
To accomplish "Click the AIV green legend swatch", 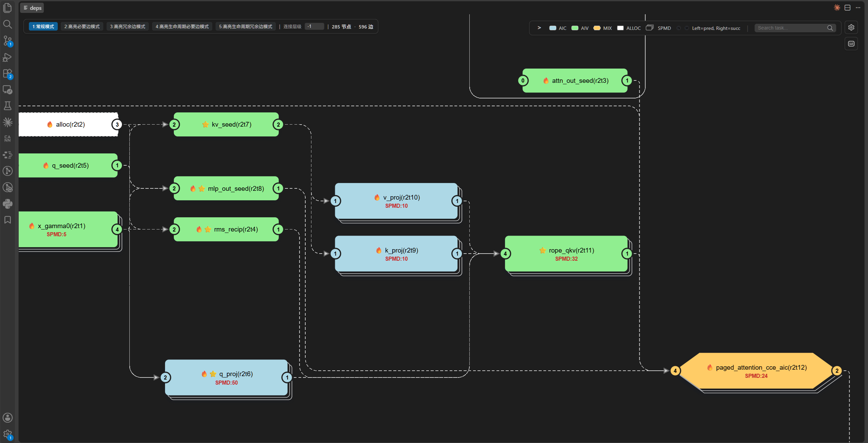I will click(x=575, y=28).
